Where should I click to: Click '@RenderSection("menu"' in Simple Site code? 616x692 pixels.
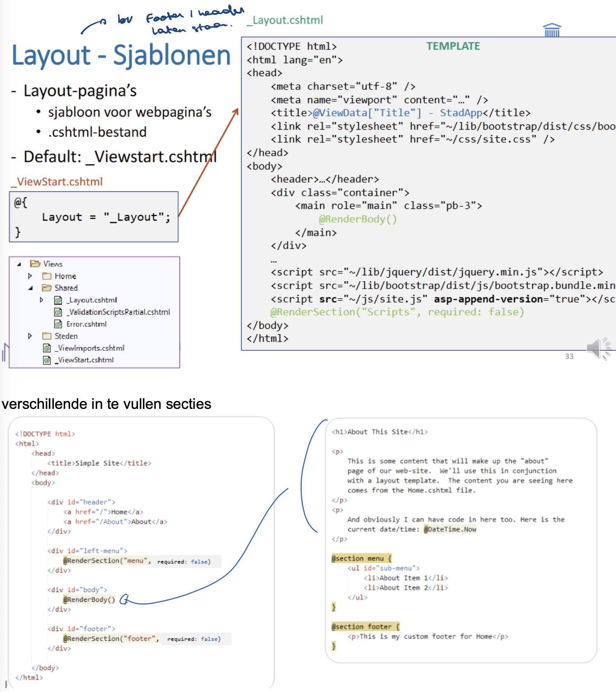tap(107, 561)
